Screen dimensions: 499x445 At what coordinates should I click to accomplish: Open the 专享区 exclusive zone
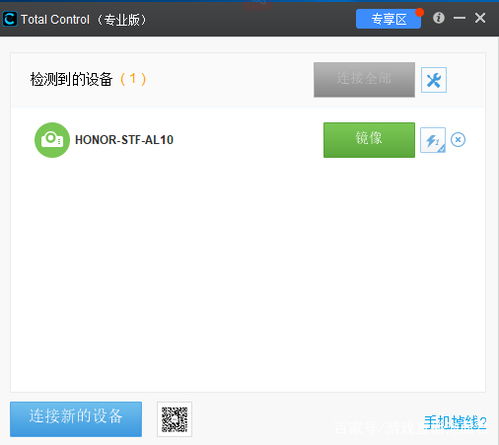coord(388,19)
